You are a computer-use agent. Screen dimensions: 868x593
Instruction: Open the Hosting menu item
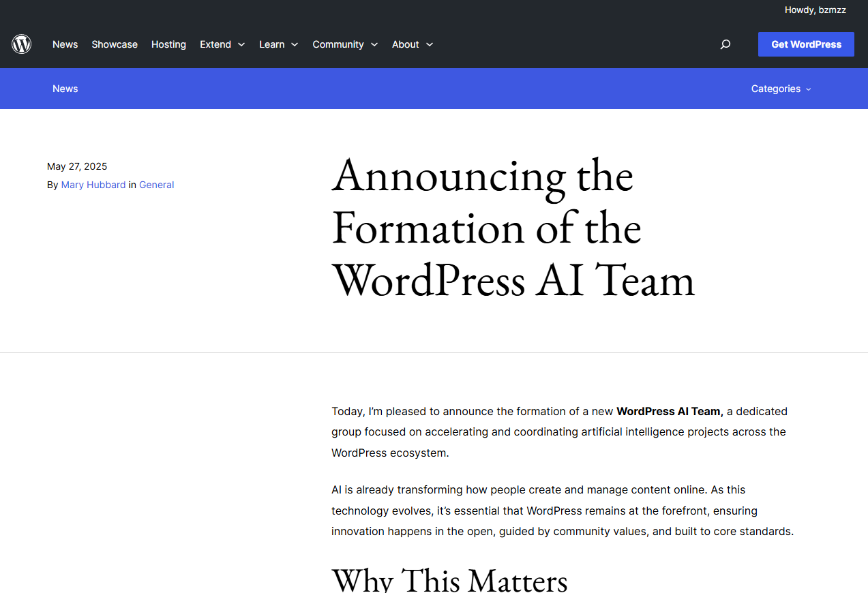pos(168,44)
